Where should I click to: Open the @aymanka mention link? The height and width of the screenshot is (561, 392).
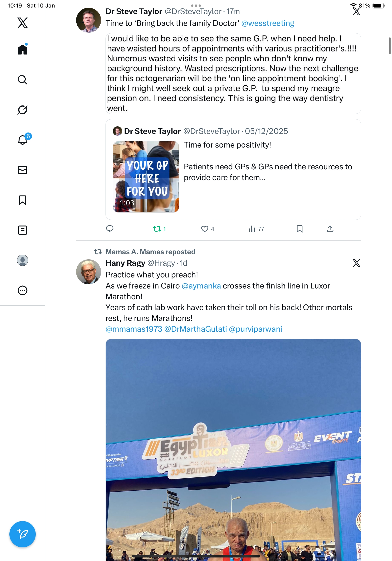pyautogui.click(x=201, y=286)
